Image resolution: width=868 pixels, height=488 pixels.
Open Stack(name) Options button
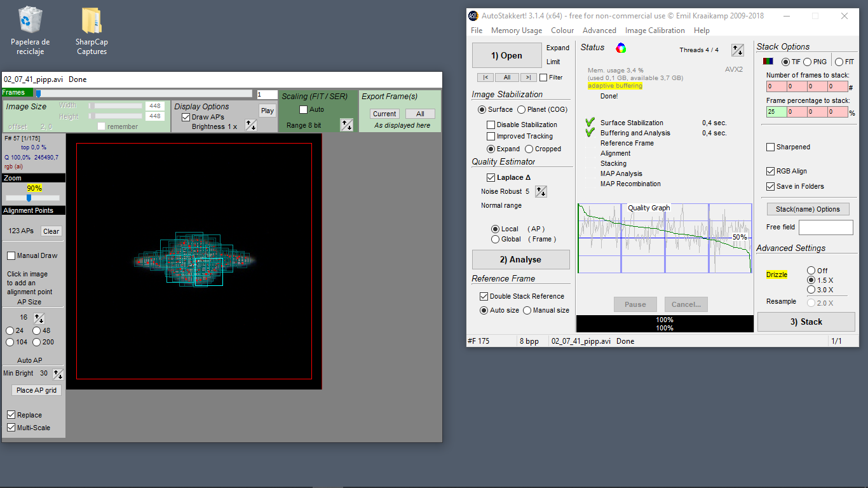click(807, 209)
